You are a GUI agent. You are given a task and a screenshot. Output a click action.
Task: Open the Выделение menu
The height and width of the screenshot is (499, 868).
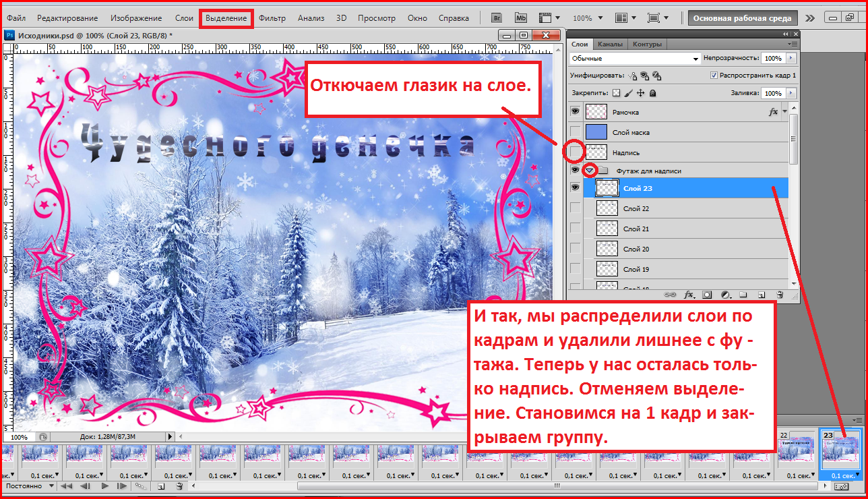pyautogui.click(x=227, y=18)
